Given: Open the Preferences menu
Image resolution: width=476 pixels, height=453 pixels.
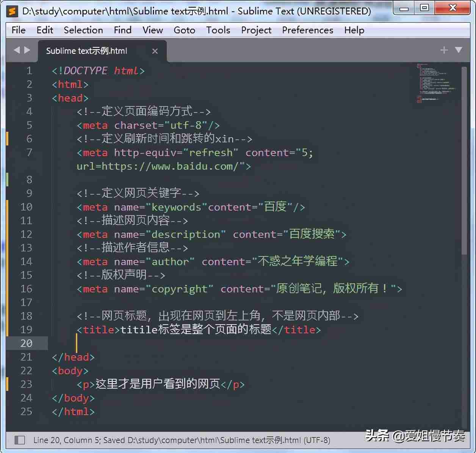Looking at the screenshot, I should click(x=308, y=30).
